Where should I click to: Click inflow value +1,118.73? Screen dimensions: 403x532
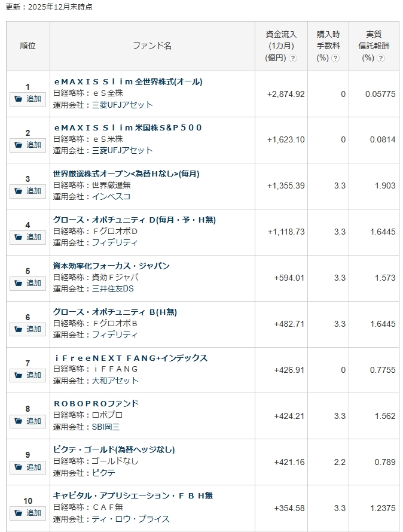[286, 232]
